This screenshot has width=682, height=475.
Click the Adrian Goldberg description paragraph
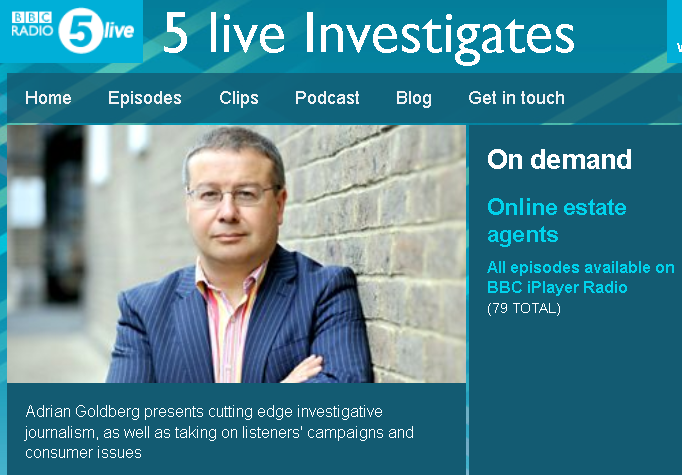[219, 432]
